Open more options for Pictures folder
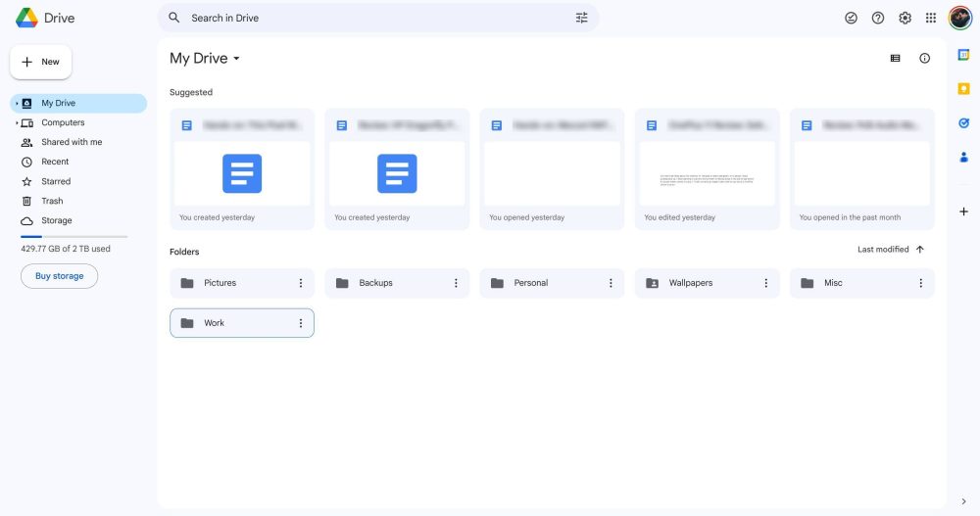This screenshot has width=980, height=516. [x=301, y=283]
